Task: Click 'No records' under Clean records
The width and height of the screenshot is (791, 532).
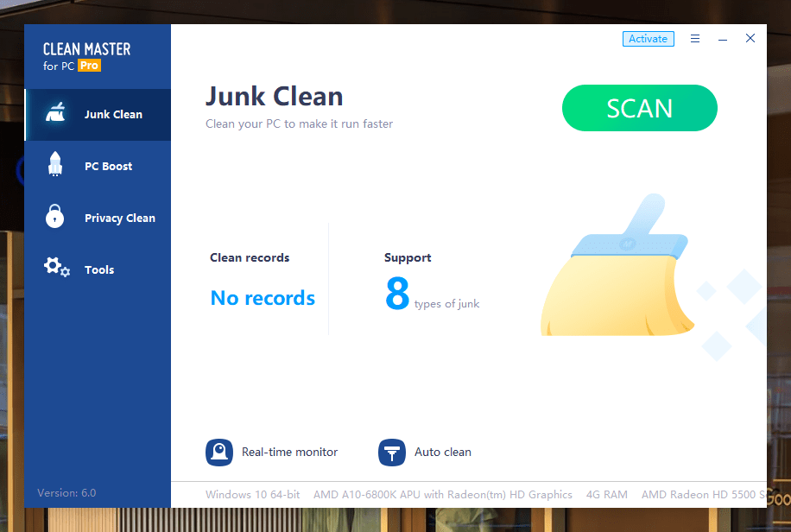Action: coord(262,297)
